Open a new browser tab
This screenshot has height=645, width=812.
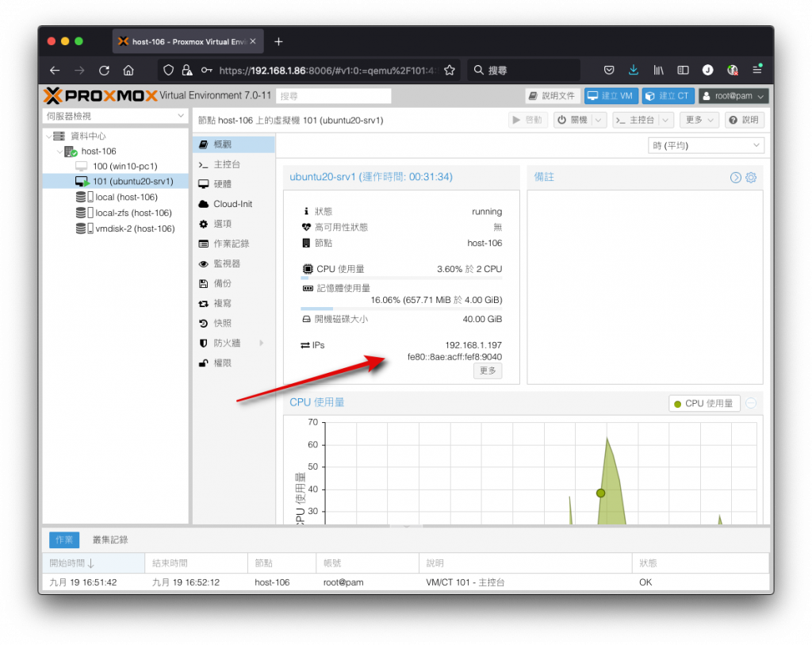coord(278,41)
